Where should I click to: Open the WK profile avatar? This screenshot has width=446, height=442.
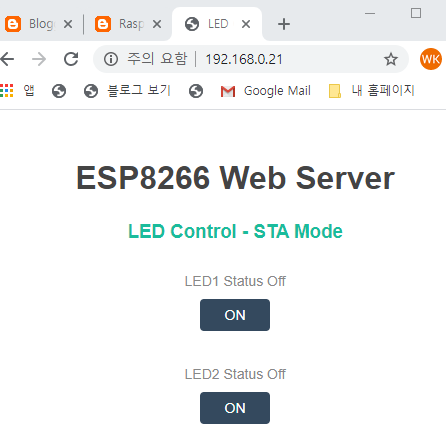coord(431,59)
